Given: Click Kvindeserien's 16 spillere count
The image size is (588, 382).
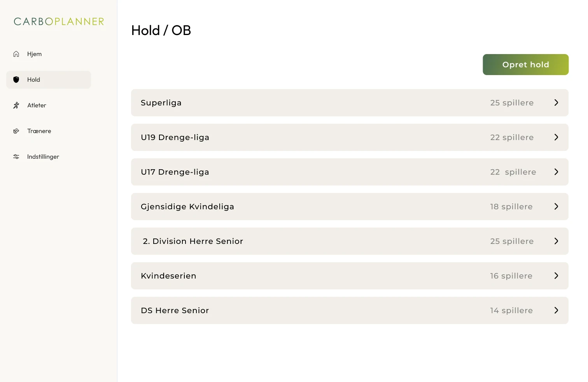Looking at the screenshot, I should point(511,276).
